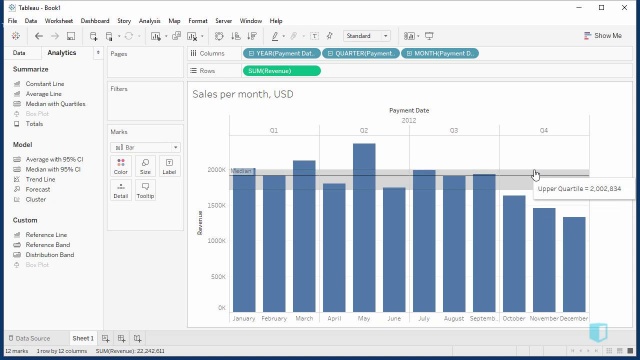This screenshot has width=640, height=360.
Task: Open the Worksheet menu
Action: point(59,21)
